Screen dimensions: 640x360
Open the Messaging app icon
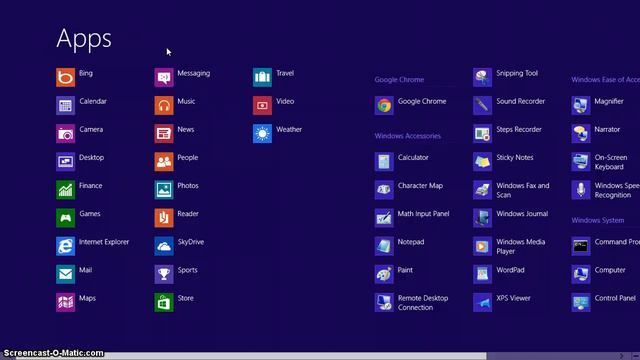tap(164, 78)
